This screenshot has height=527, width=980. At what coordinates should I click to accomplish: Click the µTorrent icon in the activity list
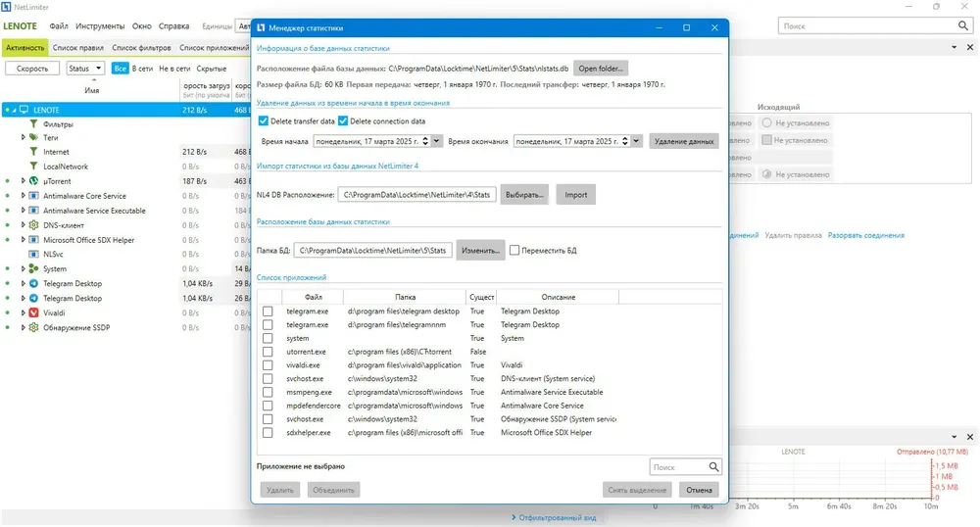point(33,181)
